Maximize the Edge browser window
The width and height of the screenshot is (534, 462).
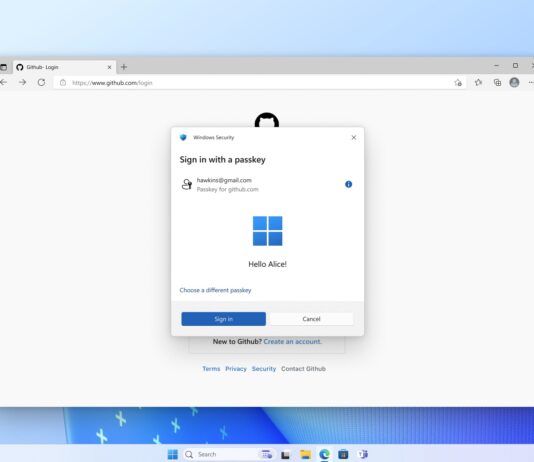click(x=515, y=65)
